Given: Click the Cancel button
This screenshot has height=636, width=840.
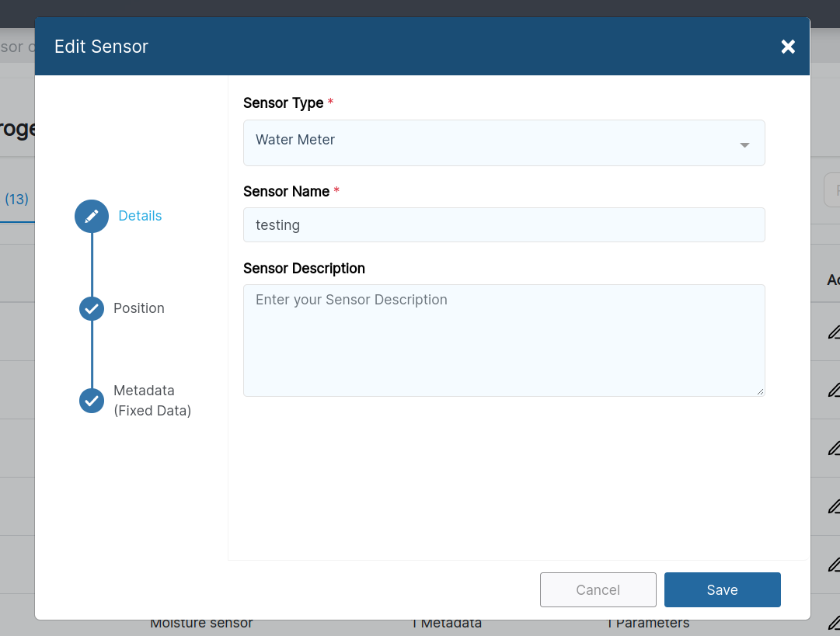Looking at the screenshot, I should tap(598, 589).
